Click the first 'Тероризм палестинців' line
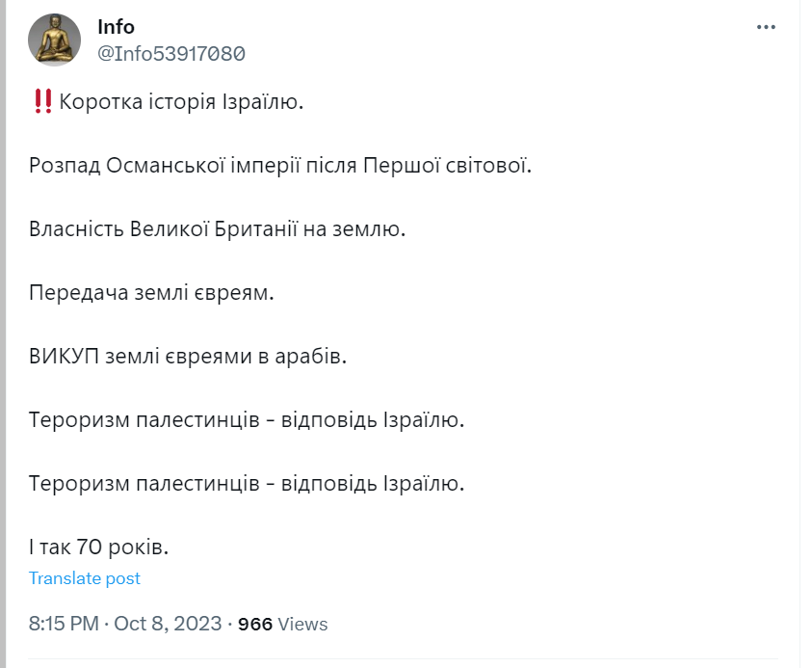This screenshot has width=812, height=668. click(247, 420)
